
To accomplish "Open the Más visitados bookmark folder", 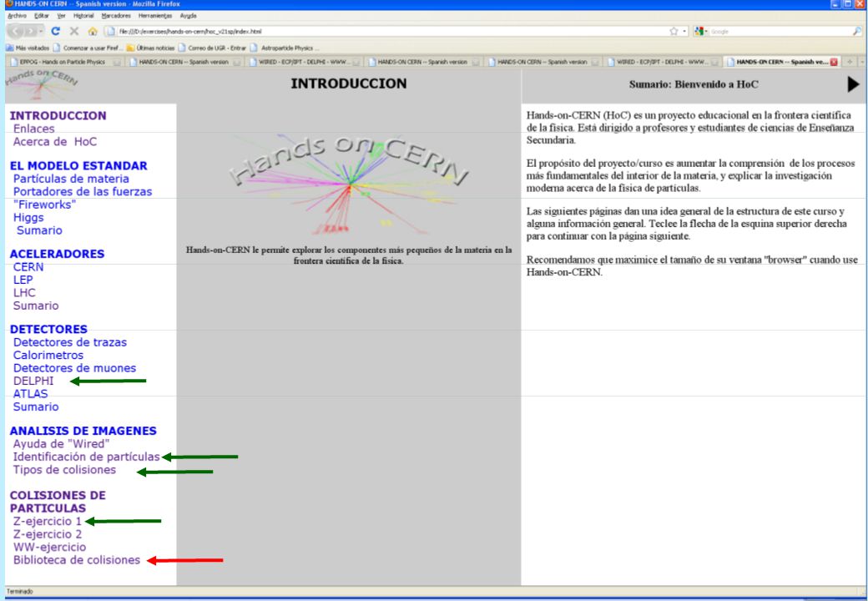I will (x=28, y=48).
